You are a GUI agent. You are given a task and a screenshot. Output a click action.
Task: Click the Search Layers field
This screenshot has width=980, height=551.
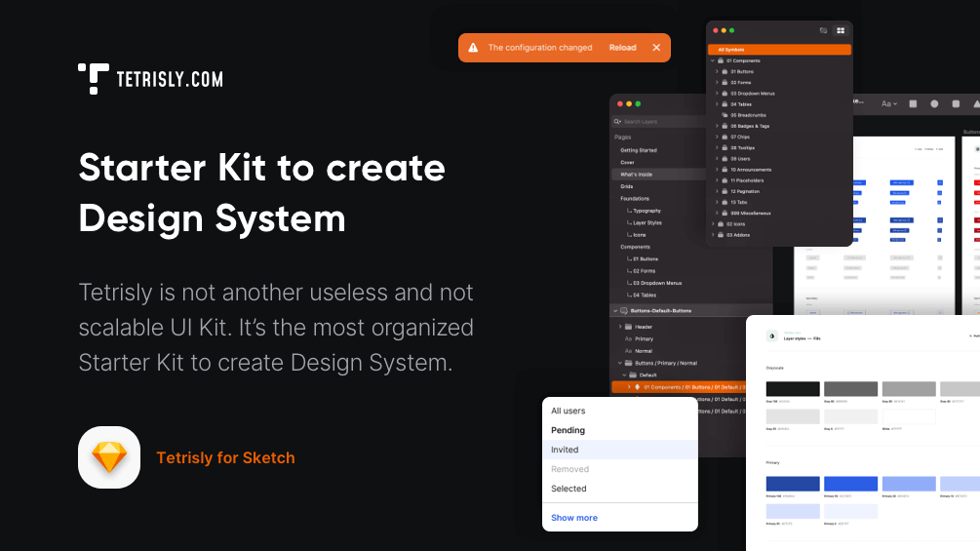(x=659, y=122)
